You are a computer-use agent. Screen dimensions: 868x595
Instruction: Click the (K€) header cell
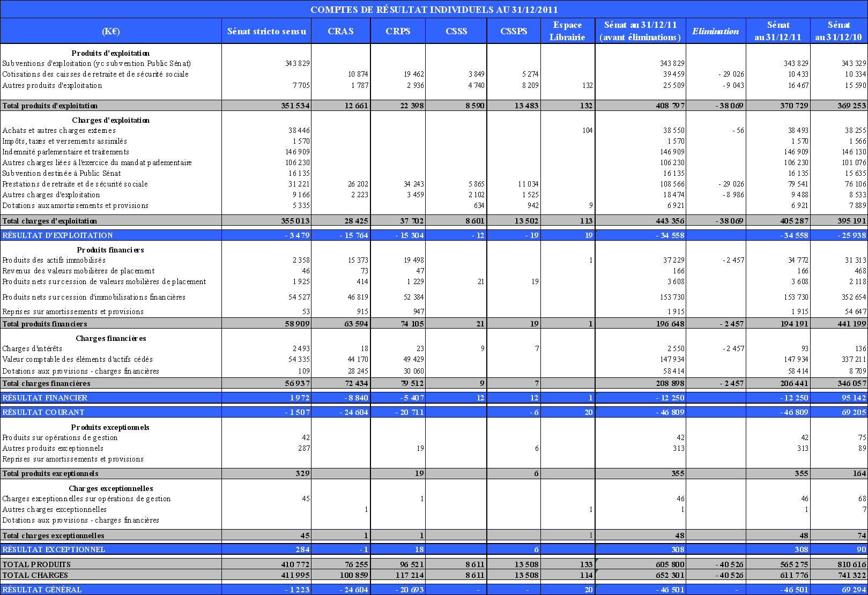[x=111, y=31]
